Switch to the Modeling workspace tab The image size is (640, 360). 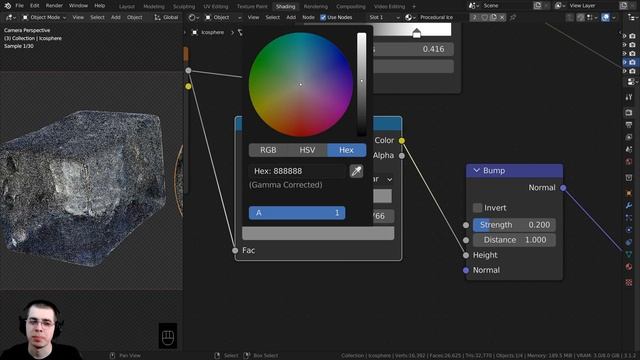pos(154,7)
